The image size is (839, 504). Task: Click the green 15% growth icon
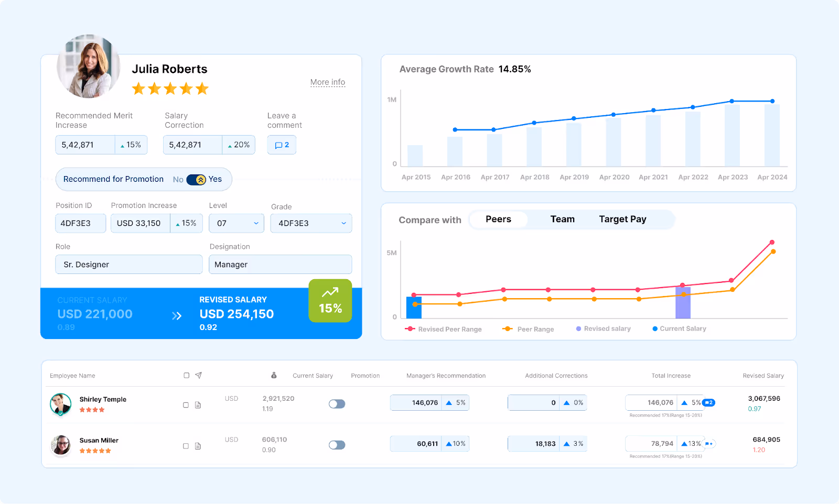click(330, 301)
